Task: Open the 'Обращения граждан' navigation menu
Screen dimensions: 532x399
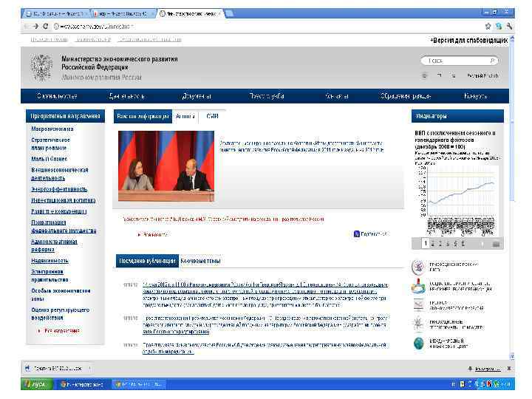Action: (406, 96)
